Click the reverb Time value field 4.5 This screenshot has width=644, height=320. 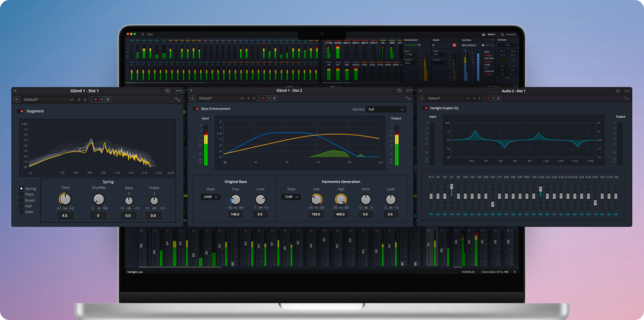pyautogui.click(x=65, y=216)
